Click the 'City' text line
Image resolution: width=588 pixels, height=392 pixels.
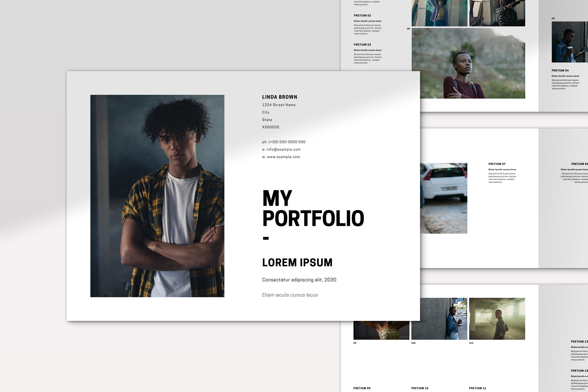point(266,112)
